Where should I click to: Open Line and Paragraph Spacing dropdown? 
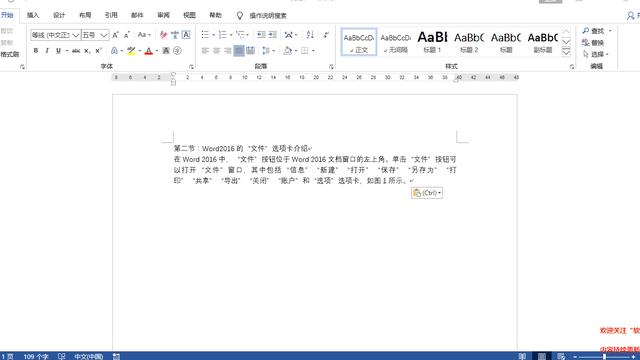[x=268, y=51]
